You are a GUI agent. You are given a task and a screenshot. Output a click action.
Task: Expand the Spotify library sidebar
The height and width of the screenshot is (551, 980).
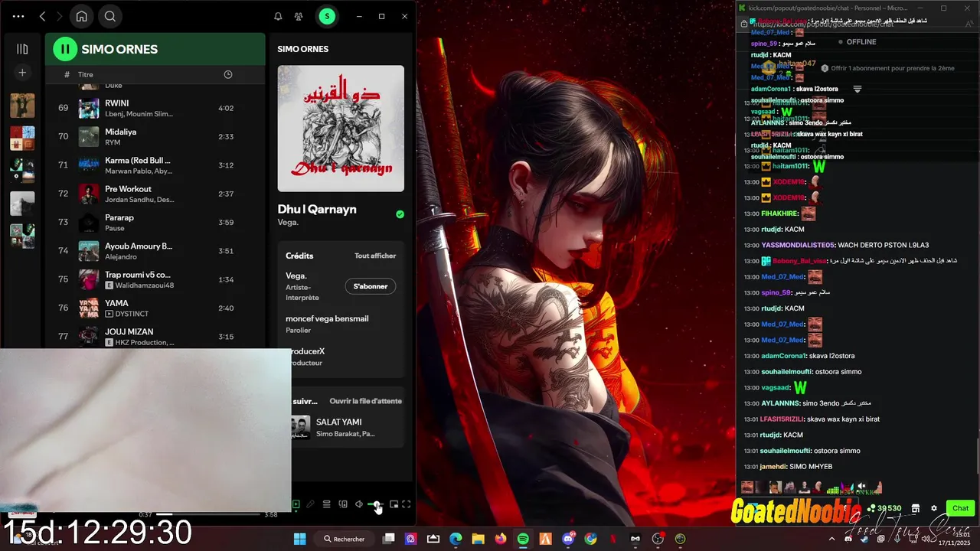tap(22, 49)
